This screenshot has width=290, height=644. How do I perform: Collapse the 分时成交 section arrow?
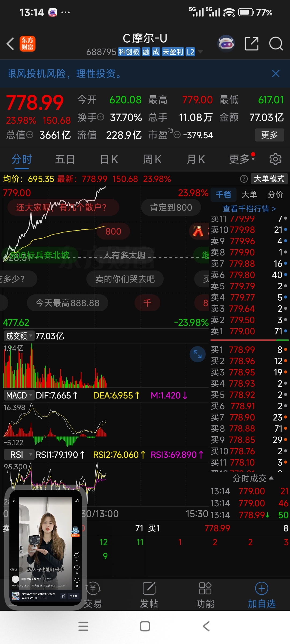(x=271, y=478)
